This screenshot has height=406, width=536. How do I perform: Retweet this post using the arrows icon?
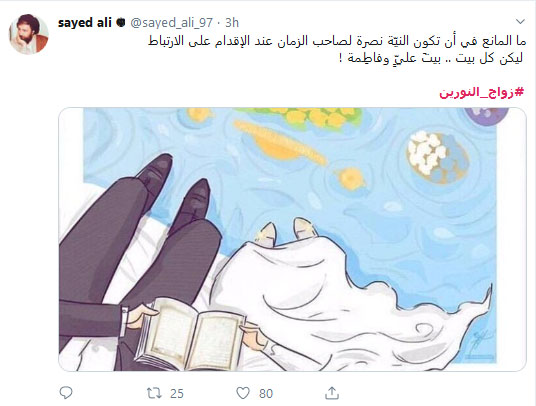pyautogui.click(x=154, y=393)
